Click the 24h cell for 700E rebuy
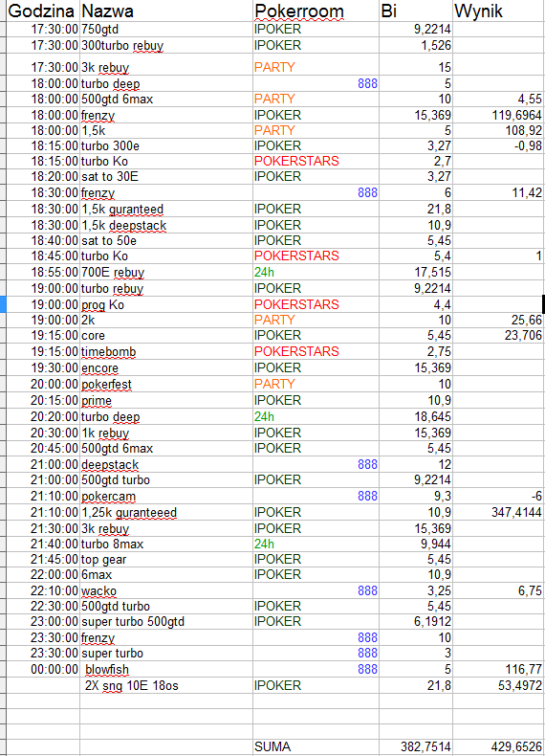 coord(316,272)
